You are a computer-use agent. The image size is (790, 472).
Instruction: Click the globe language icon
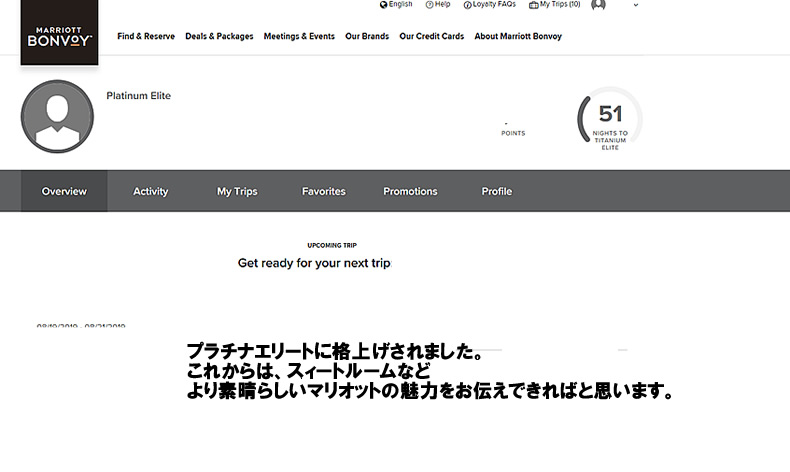[383, 5]
